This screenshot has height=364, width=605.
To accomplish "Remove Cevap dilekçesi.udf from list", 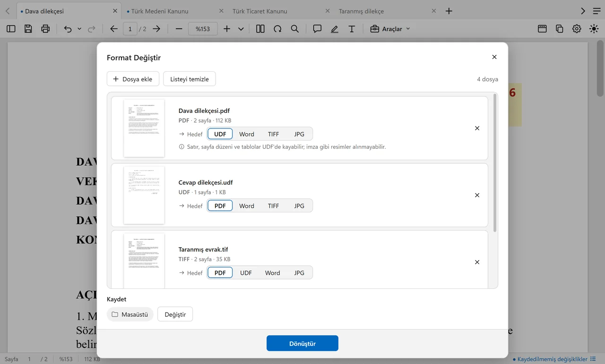I will coord(477,195).
